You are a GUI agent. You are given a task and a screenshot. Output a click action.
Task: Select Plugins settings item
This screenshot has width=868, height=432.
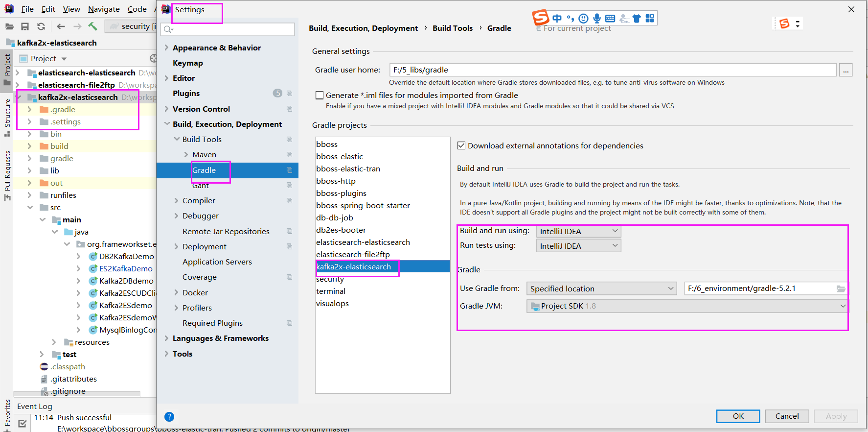point(186,93)
